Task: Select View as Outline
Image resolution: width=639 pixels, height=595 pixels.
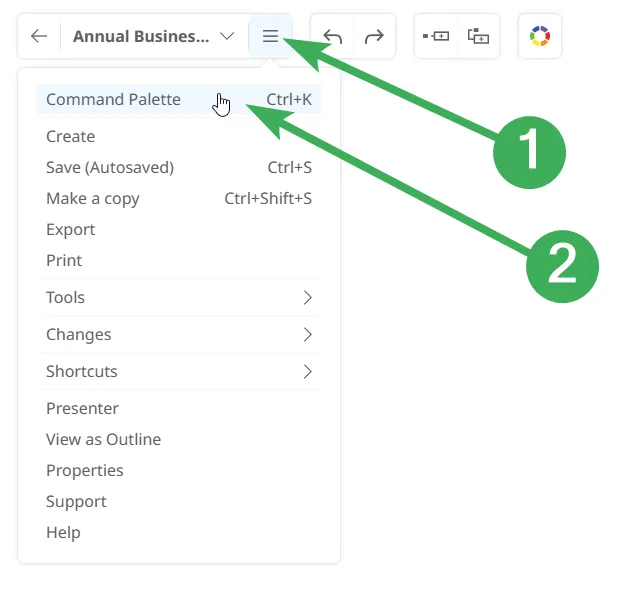Action: 103,439
